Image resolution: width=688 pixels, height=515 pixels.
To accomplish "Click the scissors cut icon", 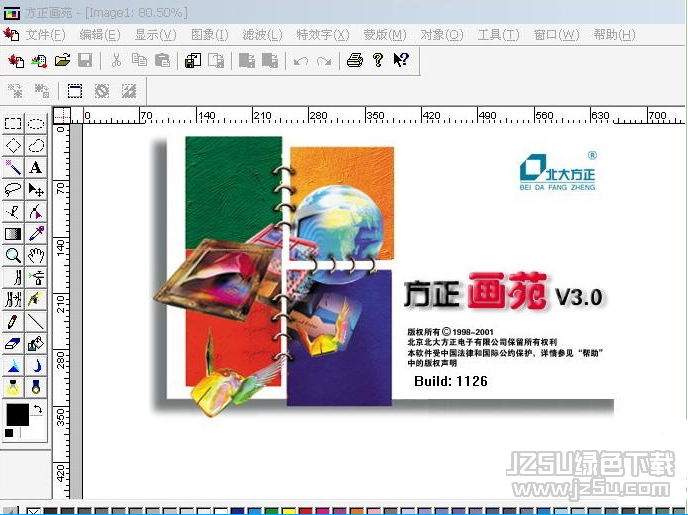I will (116, 60).
